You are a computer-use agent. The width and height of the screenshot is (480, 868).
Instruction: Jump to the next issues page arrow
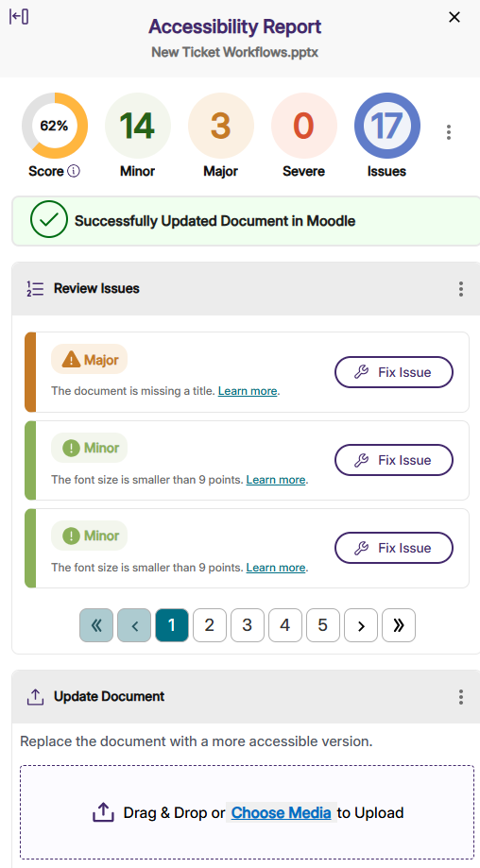[361, 625]
